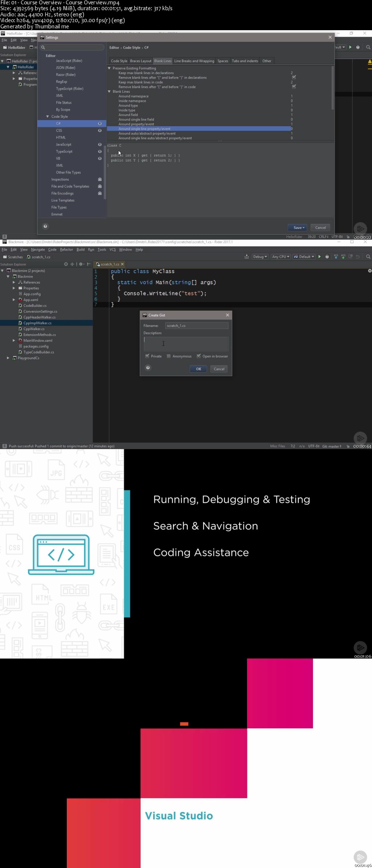Toggle the Open in browser checkbox
The width and height of the screenshot is (372, 868).
pos(199,356)
